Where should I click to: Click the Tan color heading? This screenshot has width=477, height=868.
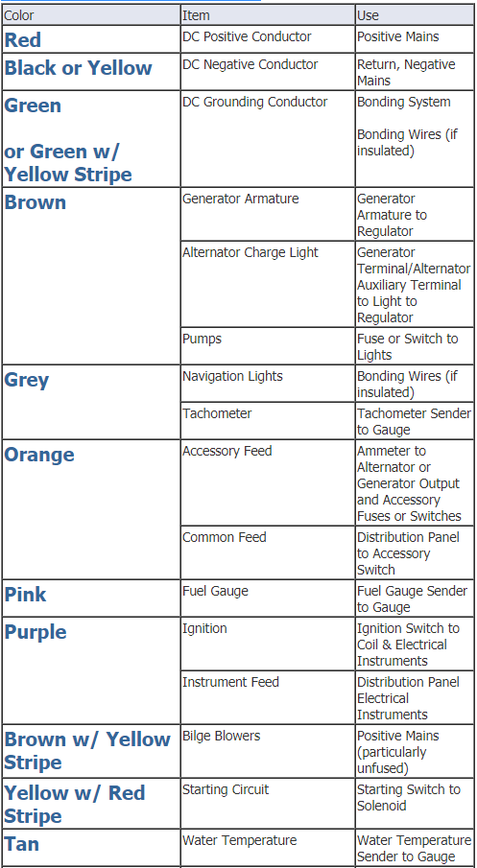pos(22,844)
